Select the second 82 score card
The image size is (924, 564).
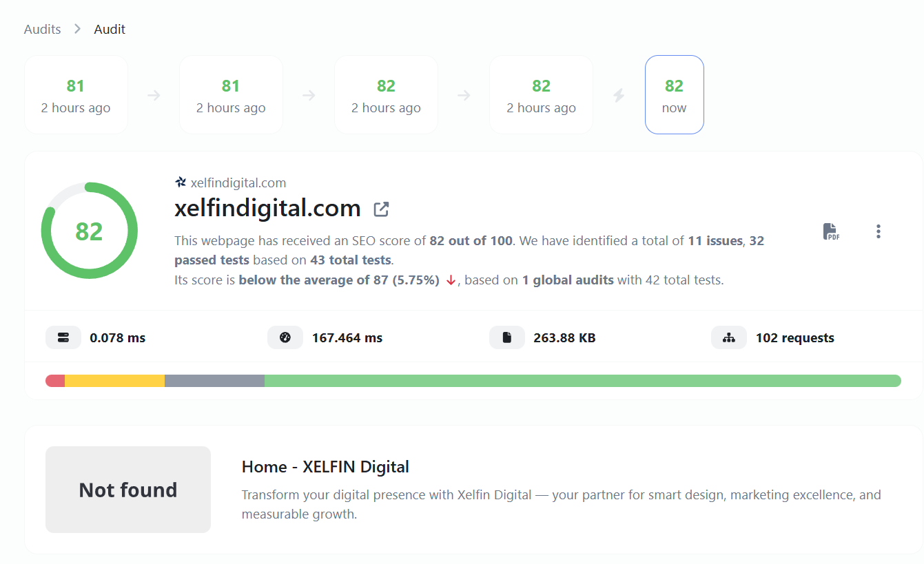click(541, 94)
